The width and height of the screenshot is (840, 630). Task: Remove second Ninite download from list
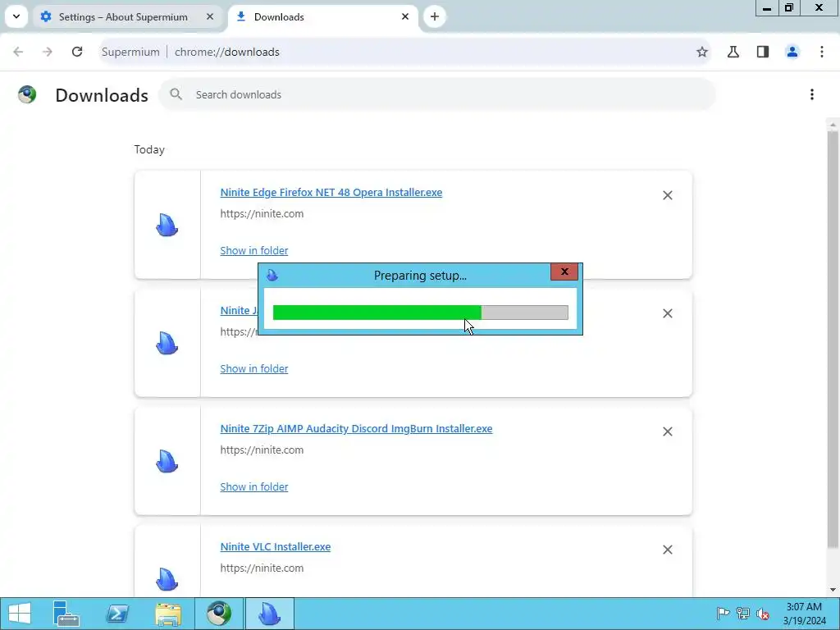tap(668, 313)
